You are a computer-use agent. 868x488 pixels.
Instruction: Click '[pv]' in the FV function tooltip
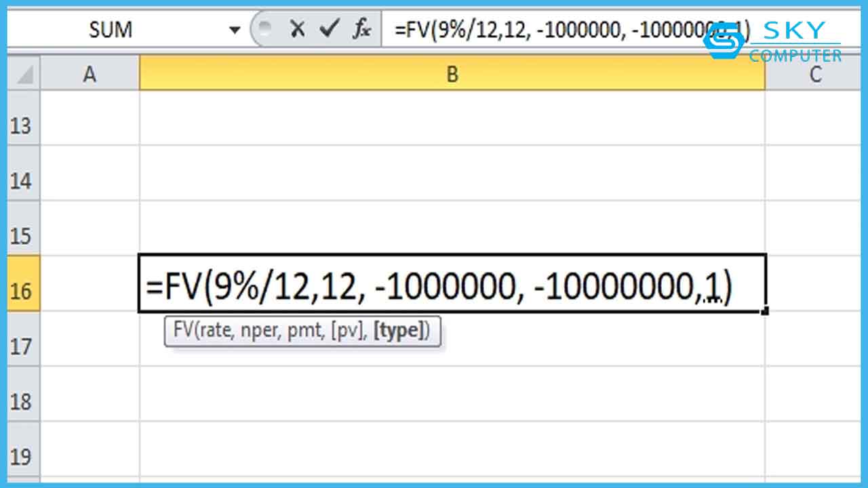pyautogui.click(x=346, y=331)
